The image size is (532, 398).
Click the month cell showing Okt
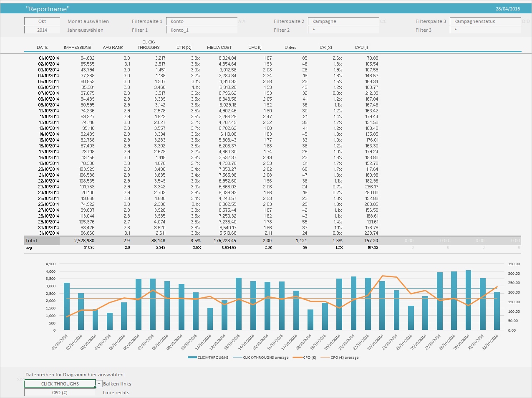pos(42,21)
